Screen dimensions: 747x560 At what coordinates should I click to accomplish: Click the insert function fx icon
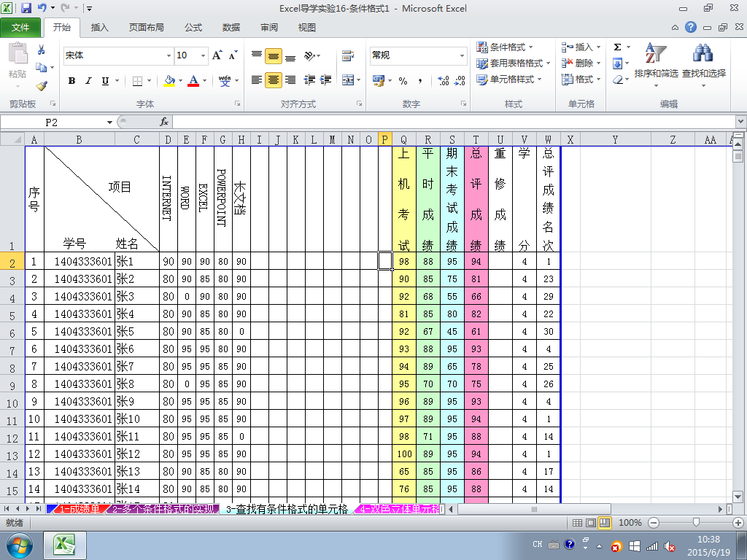(x=164, y=122)
